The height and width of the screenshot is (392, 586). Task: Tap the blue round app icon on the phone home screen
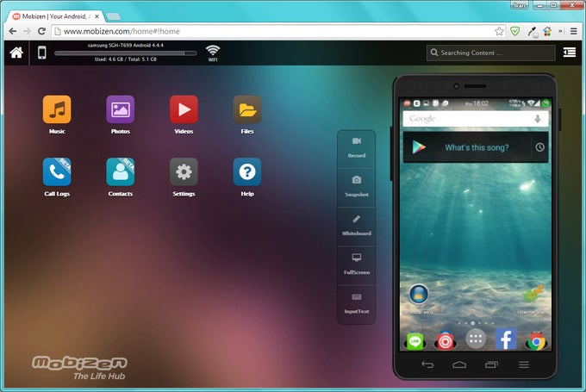click(x=419, y=293)
